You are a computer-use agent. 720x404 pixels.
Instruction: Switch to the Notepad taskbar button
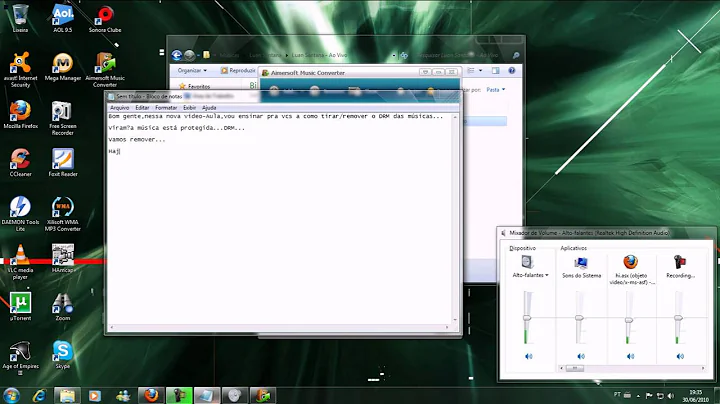coord(207,395)
